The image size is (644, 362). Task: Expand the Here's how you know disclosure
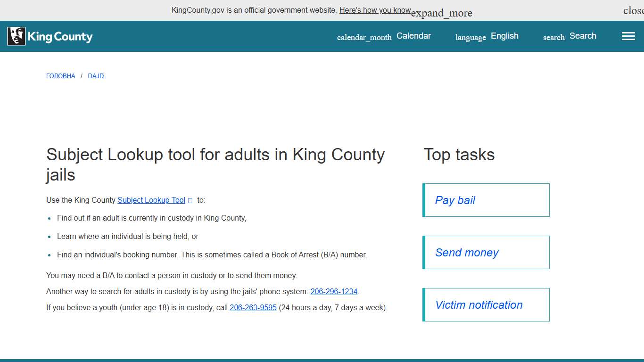[375, 10]
